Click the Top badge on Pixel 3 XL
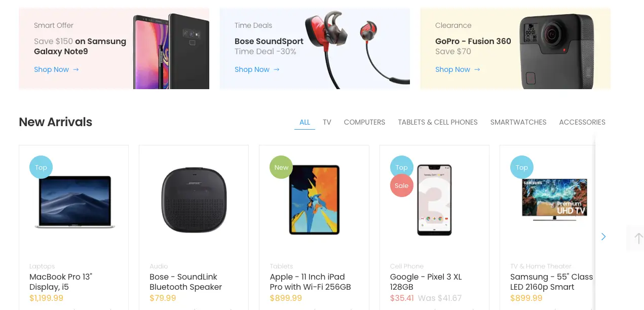Image resolution: width=644 pixels, height=310 pixels. 401,167
